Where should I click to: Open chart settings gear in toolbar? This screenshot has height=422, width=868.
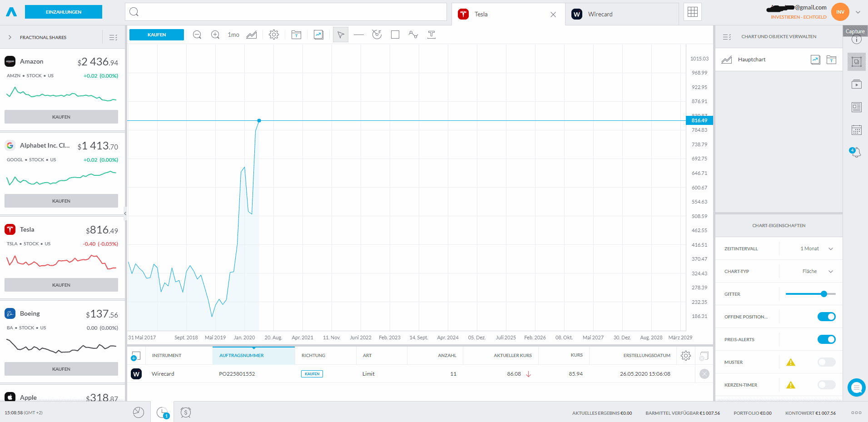[273, 35]
